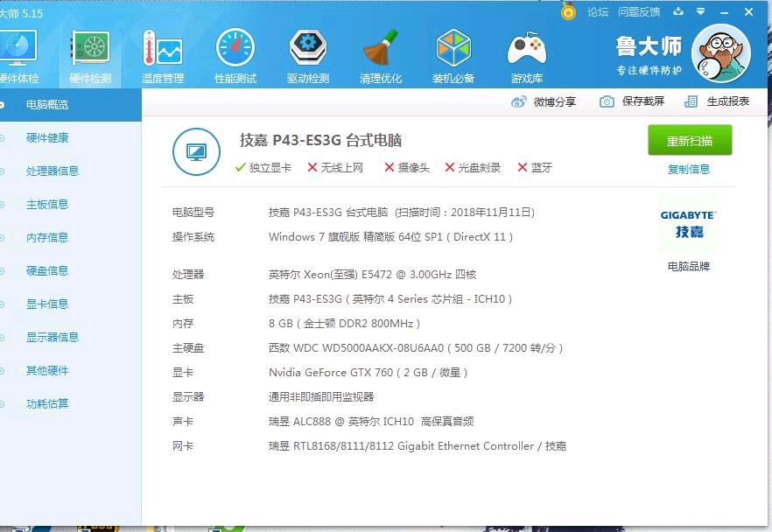Open 问题反馈 feedback link
The image size is (772, 532).
tap(639, 11)
